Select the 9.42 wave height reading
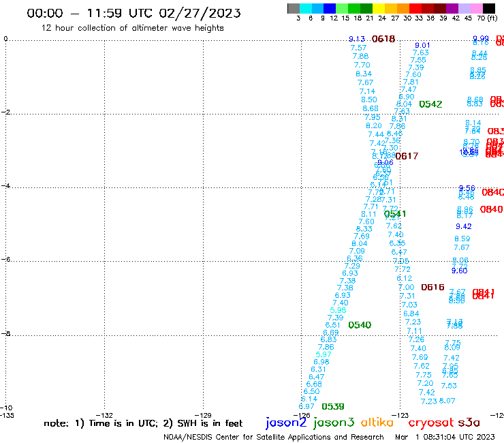The image size is (504, 443). 464,226
